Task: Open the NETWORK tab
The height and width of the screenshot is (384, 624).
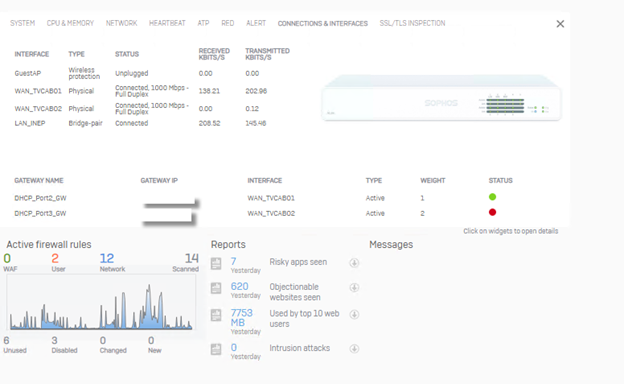Action: click(x=121, y=23)
